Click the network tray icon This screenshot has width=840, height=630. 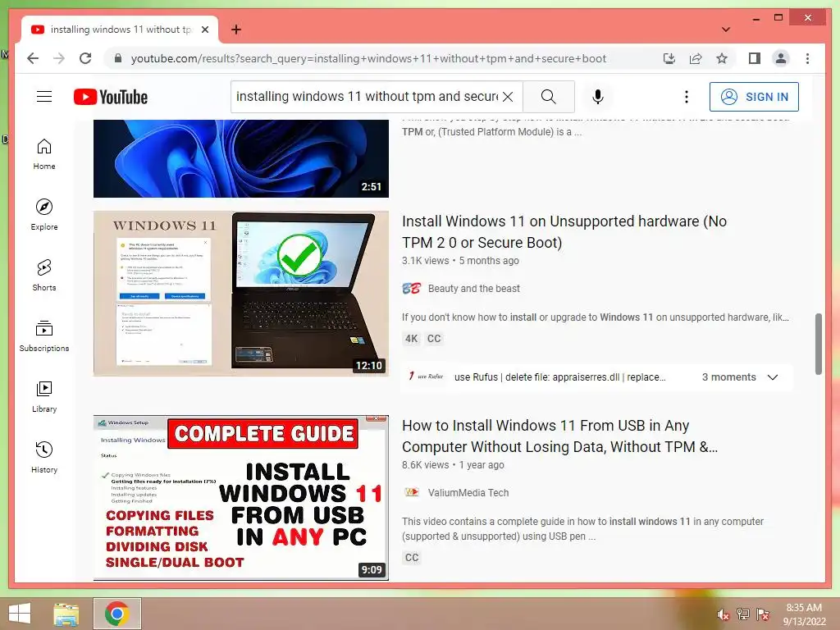[743, 614]
